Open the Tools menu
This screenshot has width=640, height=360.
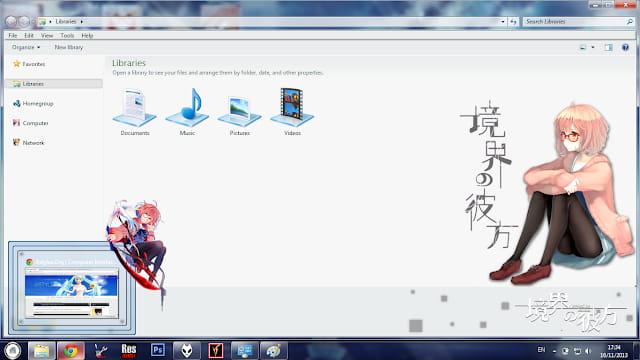[67, 36]
